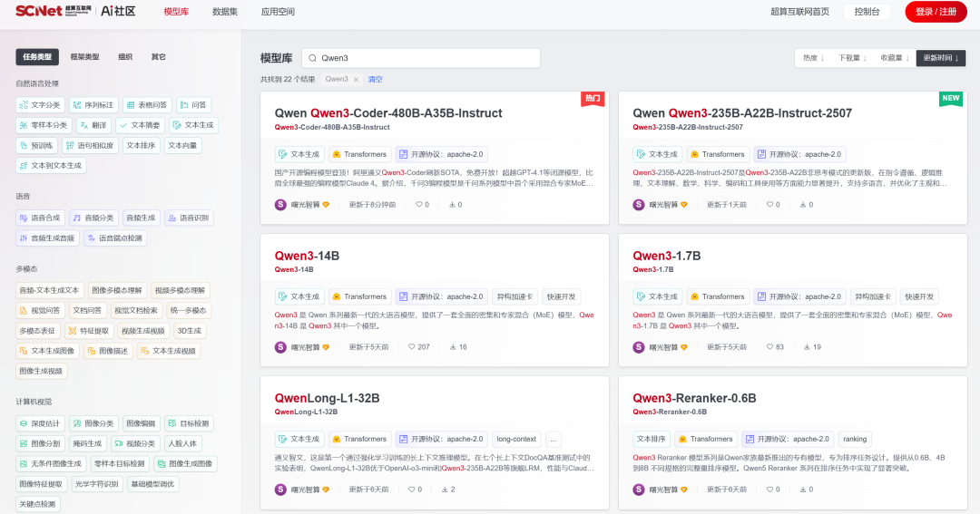Click 快速开发 tag on Qwen3-1.7B card
The width and height of the screenshot is (980, 514).
918,296
